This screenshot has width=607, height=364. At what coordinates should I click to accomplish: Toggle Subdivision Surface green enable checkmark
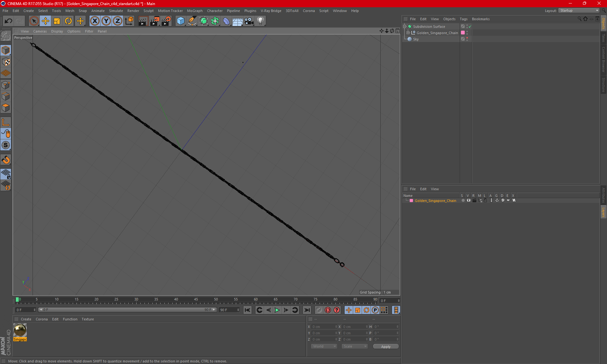[x=470, y=27]
